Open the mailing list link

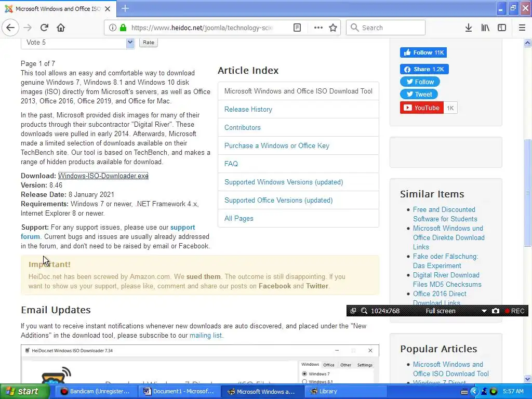click(x=206, y=336)
